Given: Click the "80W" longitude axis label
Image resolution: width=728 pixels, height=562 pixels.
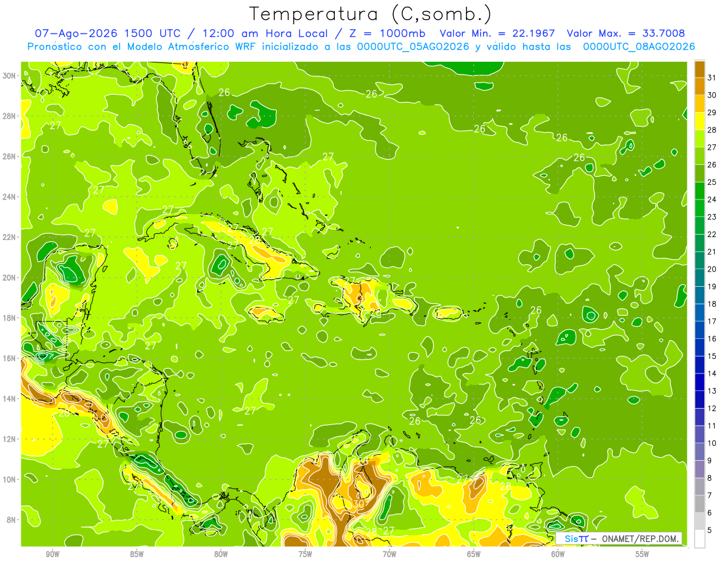Looking at the screenshot, I should click(x=221, y=555).
